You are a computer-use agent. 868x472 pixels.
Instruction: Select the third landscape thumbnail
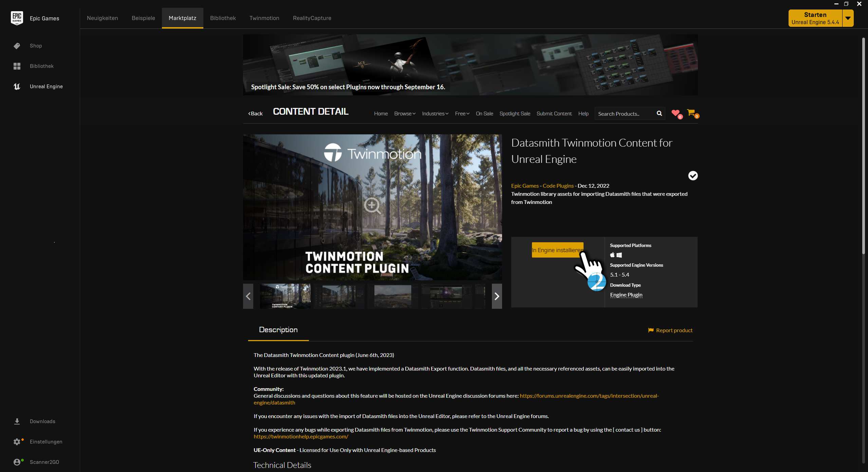click(x=392, y=296)
